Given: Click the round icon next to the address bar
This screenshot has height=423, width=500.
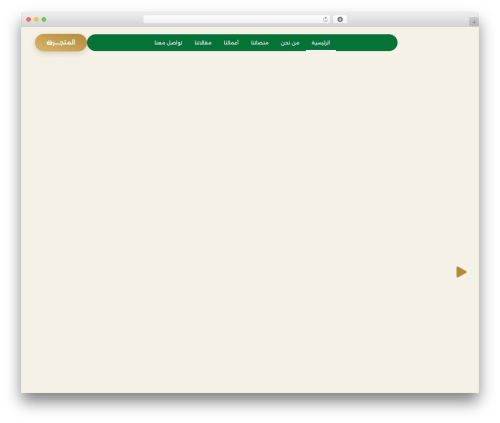Looking at the screenshot, I should (340, 19).
